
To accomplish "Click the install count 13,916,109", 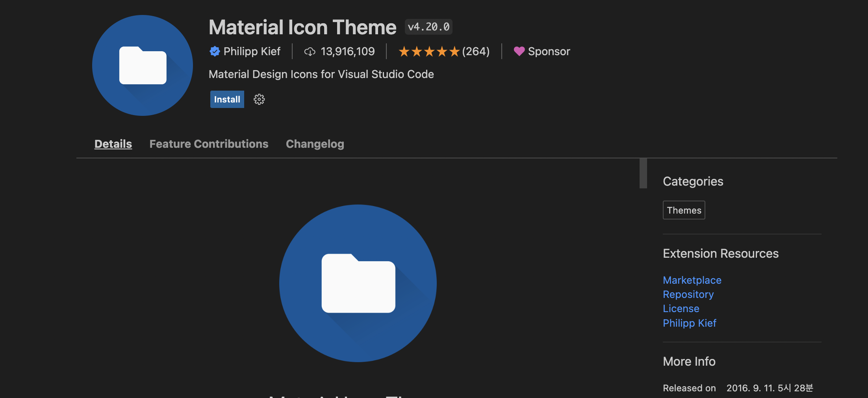I will coord(348,51).
